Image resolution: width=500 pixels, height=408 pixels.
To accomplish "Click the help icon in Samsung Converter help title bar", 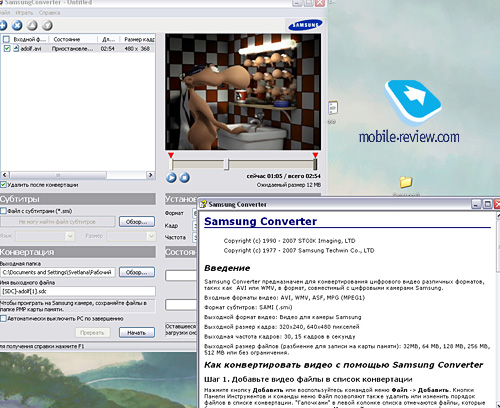I will coord(203,204).
